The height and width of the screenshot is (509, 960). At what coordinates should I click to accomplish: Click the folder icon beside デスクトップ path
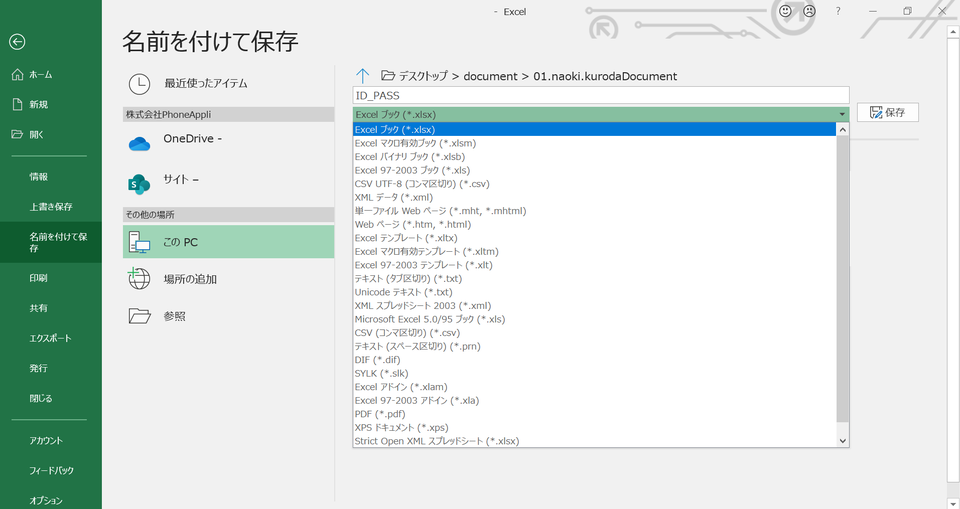[x=388, y=76]
